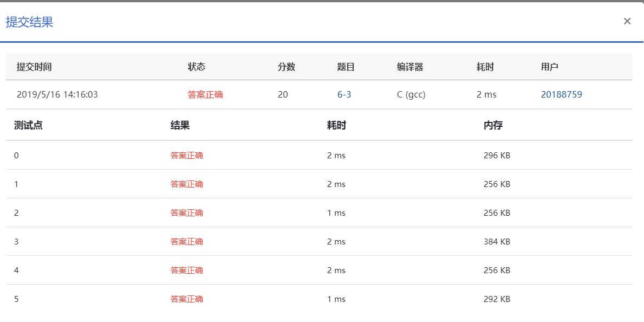
Task: Click the 测试点 header in the test table
Action: point(28,125)
